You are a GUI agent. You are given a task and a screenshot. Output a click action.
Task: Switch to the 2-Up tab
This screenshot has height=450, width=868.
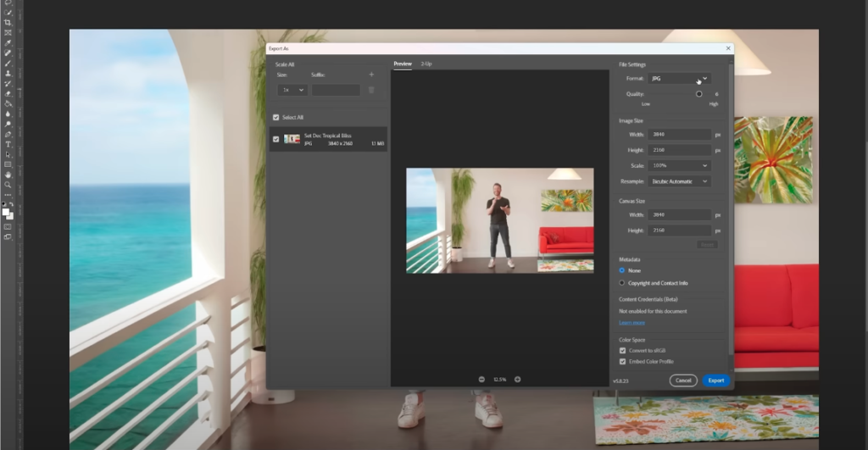tap(427, 64)
